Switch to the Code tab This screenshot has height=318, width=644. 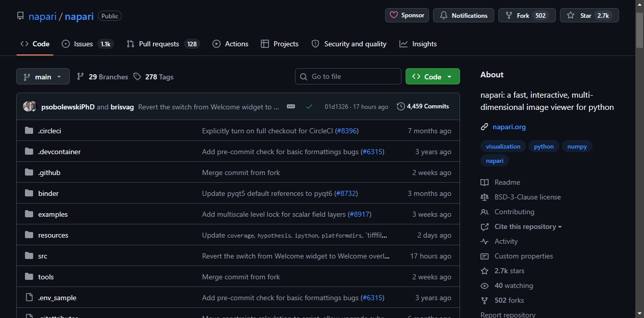point(35,44)
